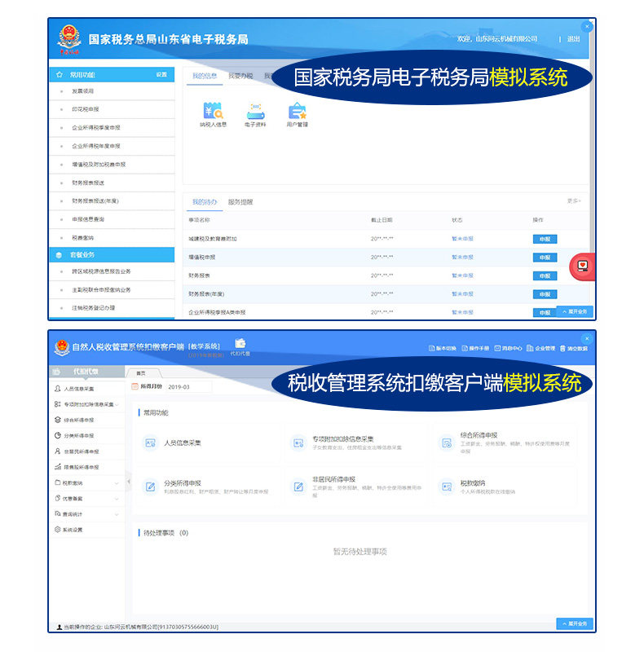Open 企业所得税季度申报 in the left menu
Screen dimensions: 644x652
tap(112, 128)
